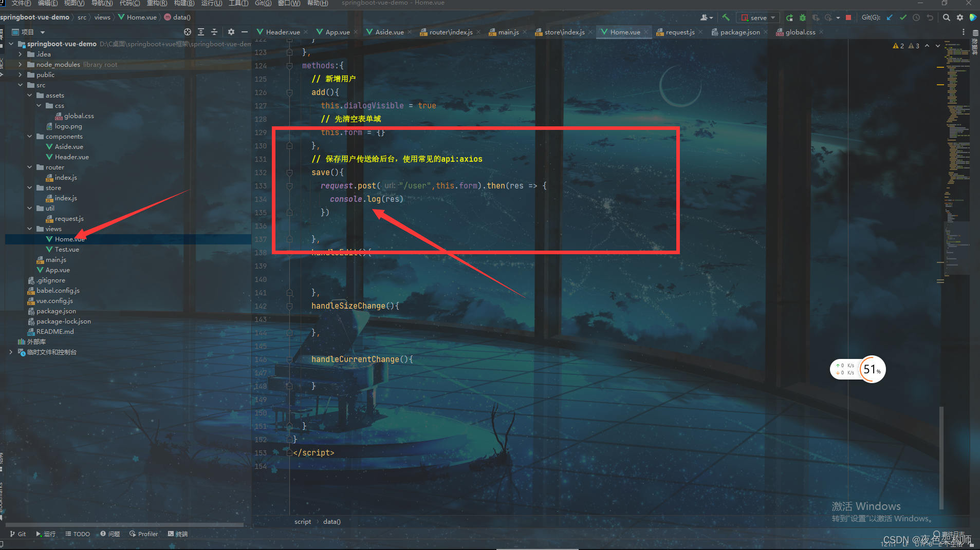Run with coverage icon
The height and width of the screenshot is (550, 980).
[x=816, y=17]
